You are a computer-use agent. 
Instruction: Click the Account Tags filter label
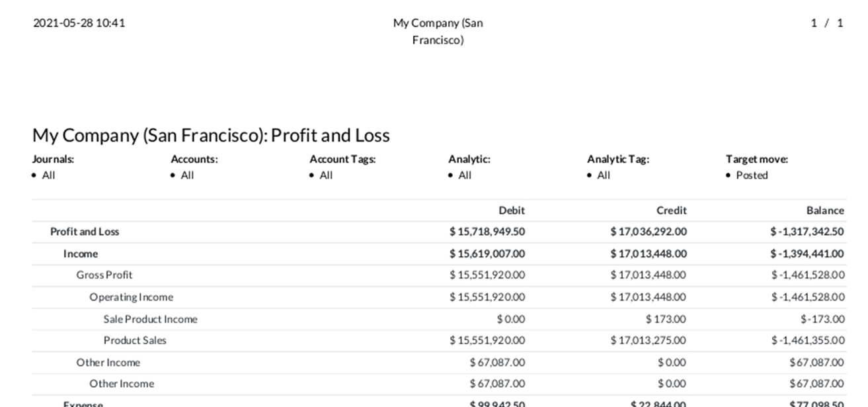pyautogui.click(x=342, y=159)
